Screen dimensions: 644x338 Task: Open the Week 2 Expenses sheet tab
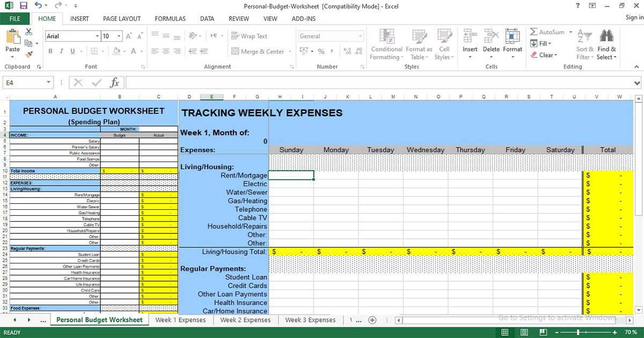tap(245, 320)
